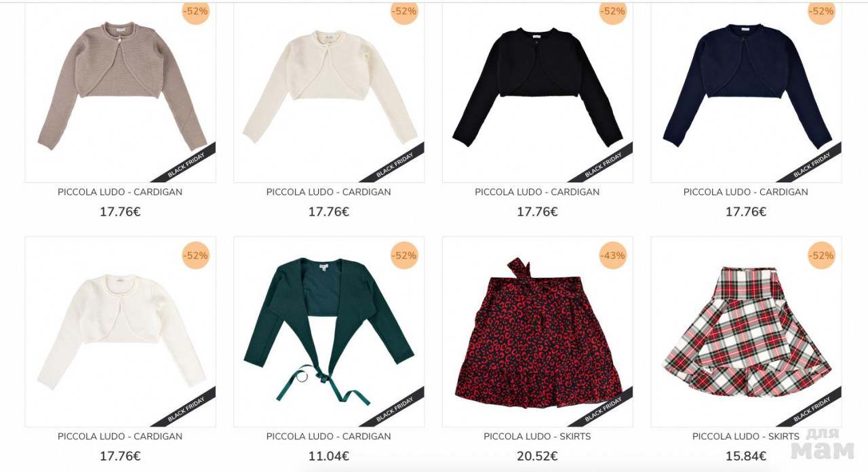868x472 pixels.
Task: Click Black Friday ribbon on red leopard skirt
Action: 604,409
